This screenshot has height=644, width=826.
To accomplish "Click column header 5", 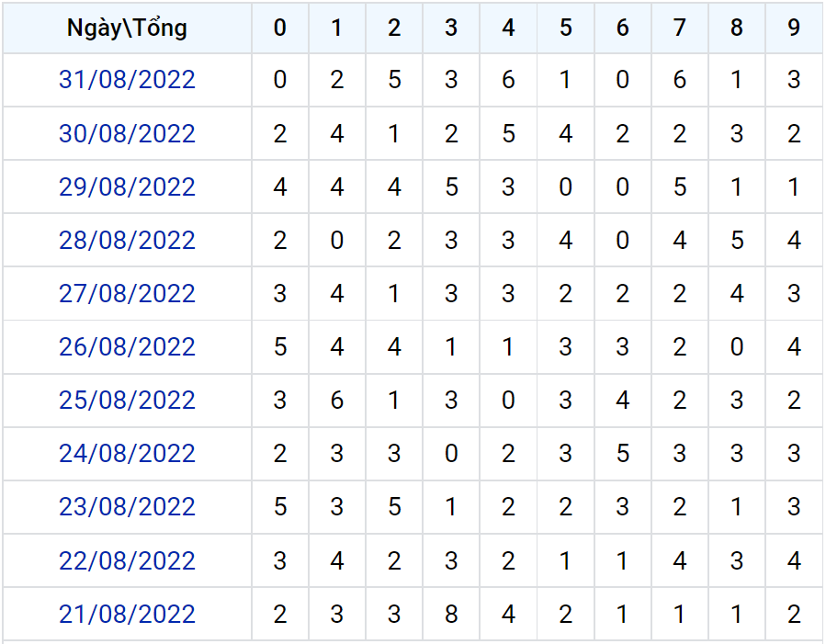I will point(566,28).
